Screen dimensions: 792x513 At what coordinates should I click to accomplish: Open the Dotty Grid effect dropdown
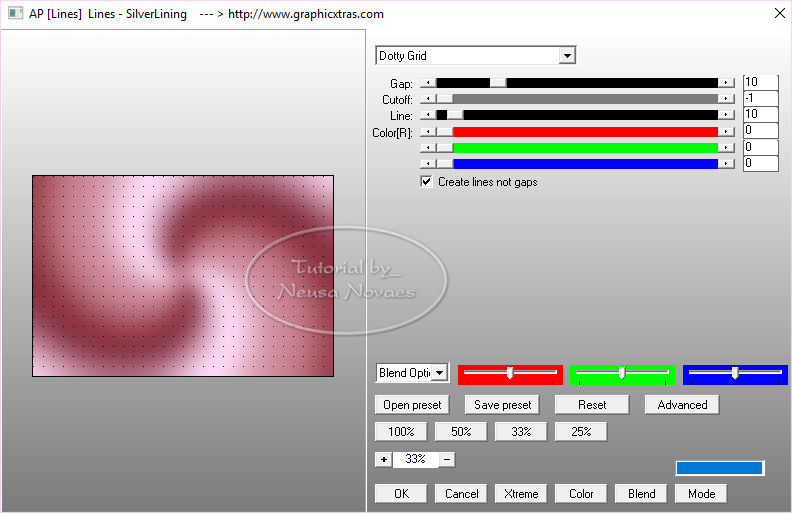click(567, 56)
